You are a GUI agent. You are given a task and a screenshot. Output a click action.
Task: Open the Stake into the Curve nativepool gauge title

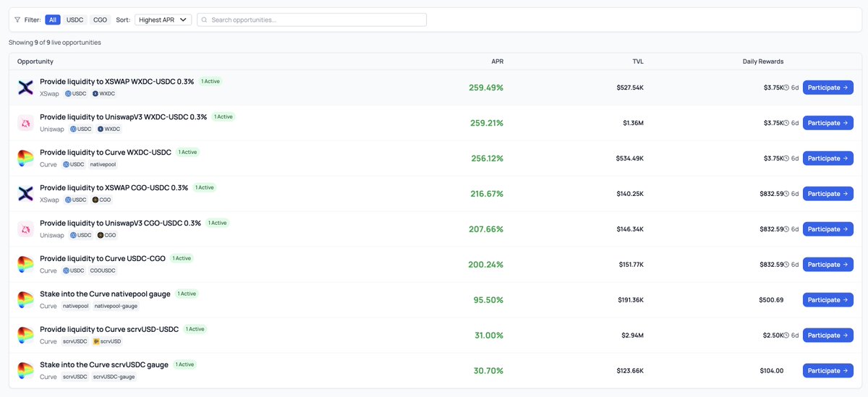pyautogui.click(x=105, y=294)
